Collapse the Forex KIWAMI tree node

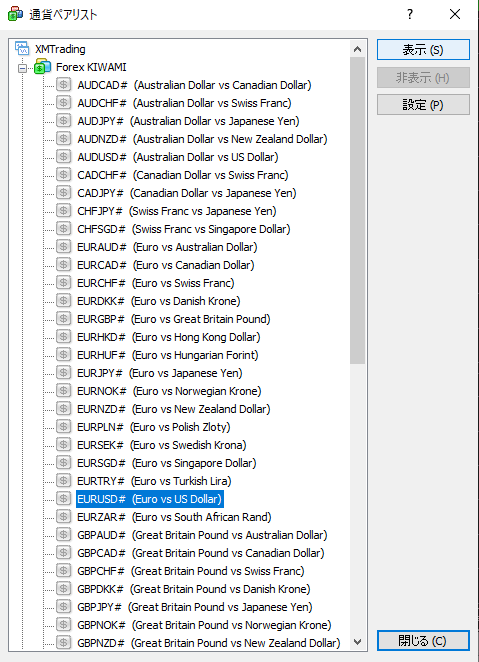[22, 68]
